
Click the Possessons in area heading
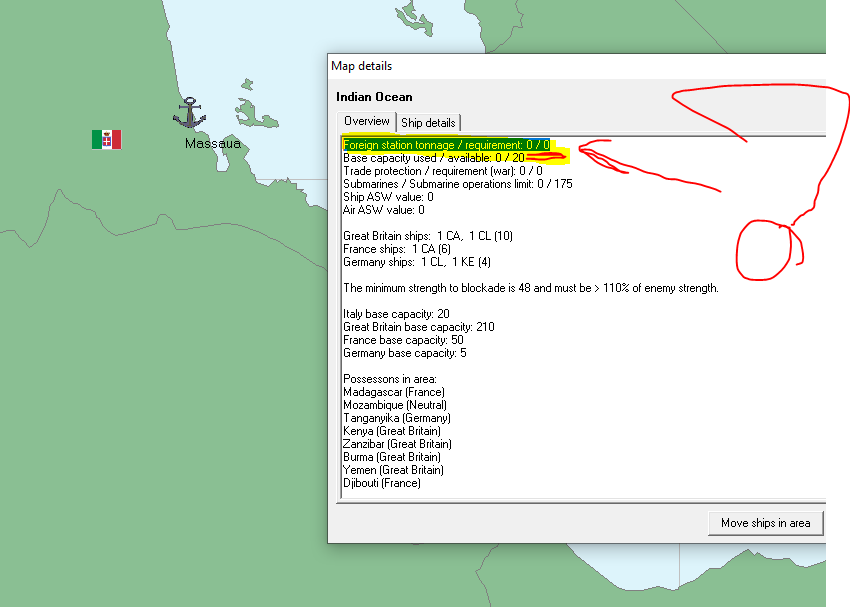[x=390, y=379]
